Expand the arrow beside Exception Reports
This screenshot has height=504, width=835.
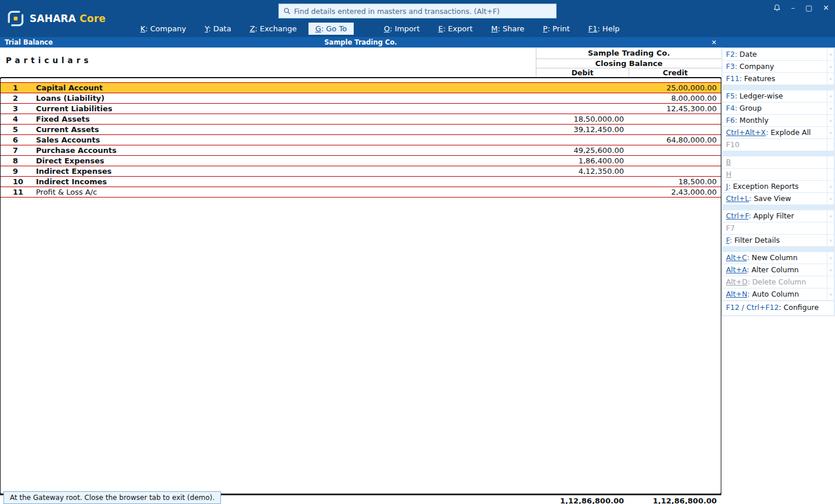click(831, 187)
